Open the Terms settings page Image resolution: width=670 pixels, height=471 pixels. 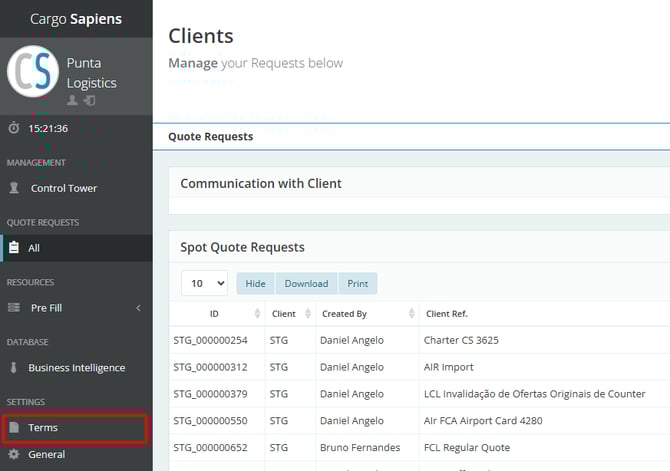tap(43, 428)
